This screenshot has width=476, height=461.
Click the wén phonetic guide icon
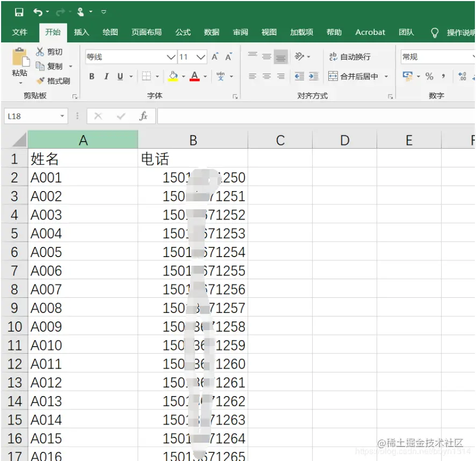221,76
